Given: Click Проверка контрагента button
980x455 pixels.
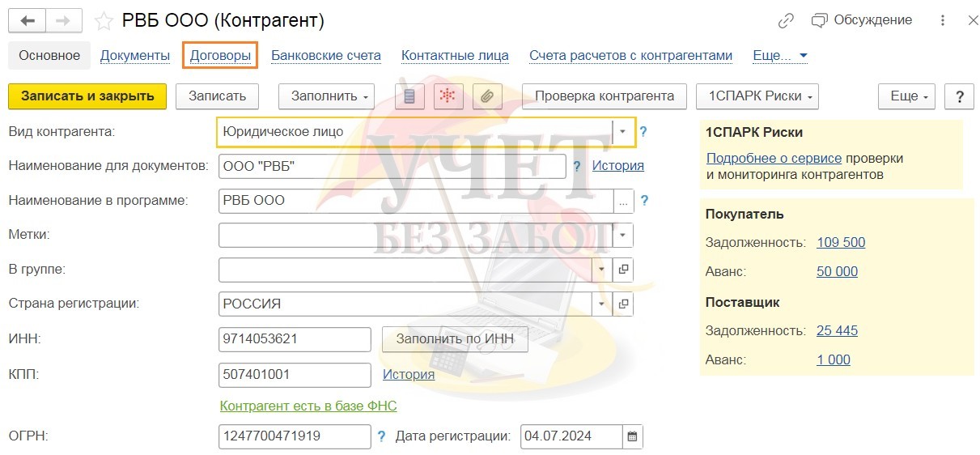Looking at the screenshot, I should tap(605, 96).
